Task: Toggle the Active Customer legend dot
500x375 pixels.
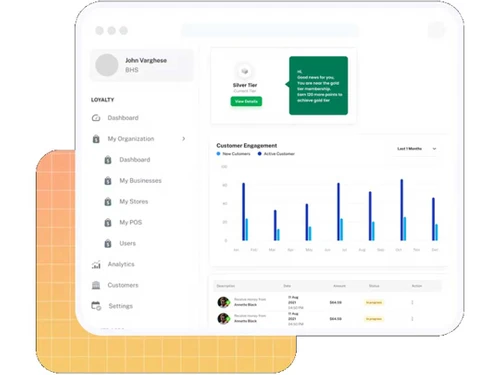Action: point(259,154)
